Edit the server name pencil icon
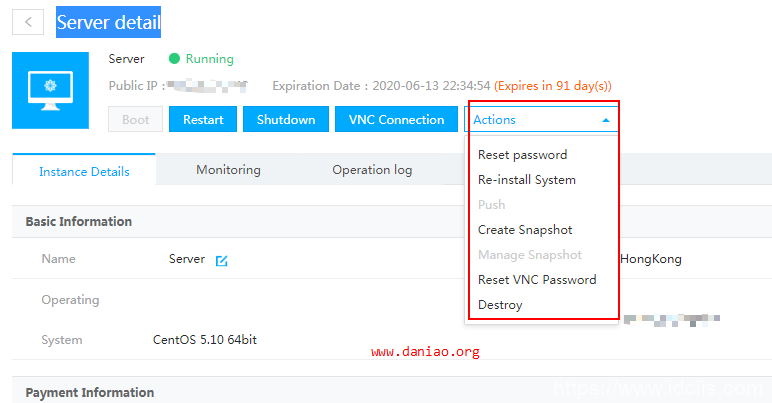 click(x=222, y=260)
